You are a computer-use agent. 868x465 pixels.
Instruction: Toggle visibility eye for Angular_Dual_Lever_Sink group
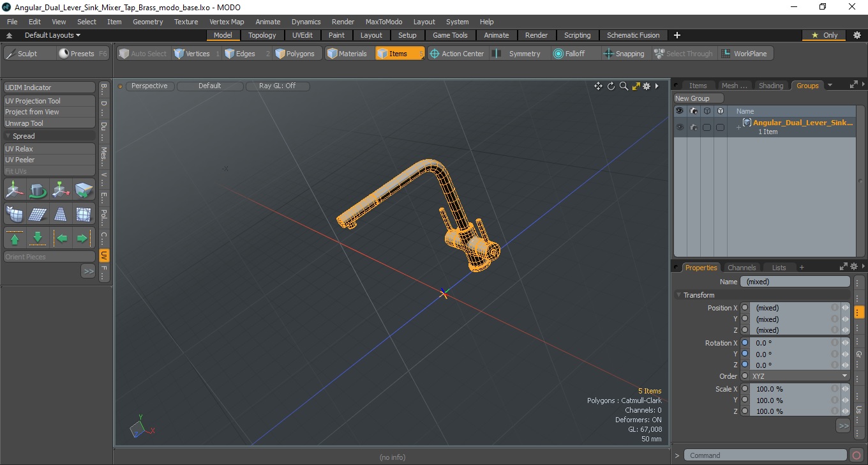tap(680, 127)
